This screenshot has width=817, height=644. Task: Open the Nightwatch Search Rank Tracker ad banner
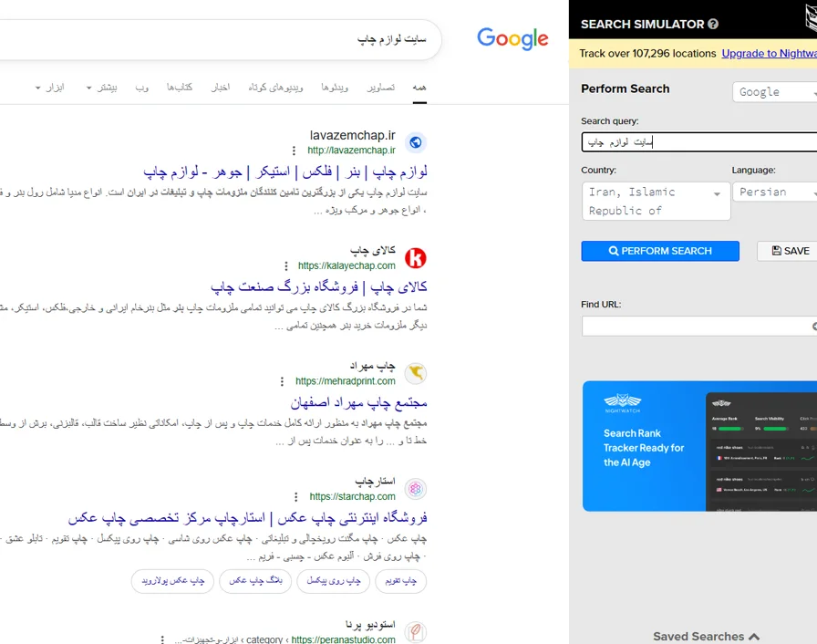click(x=699, y=446)
